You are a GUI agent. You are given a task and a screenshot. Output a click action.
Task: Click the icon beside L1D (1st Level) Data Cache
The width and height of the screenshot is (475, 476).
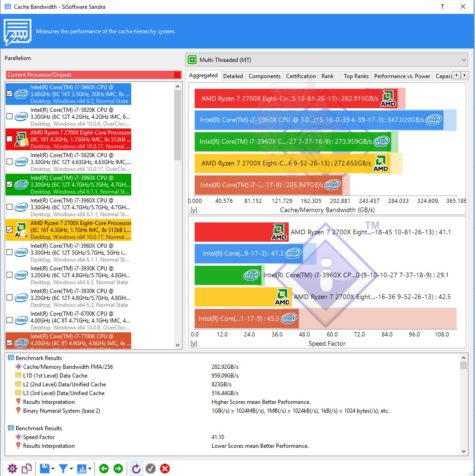[x=18, y=376]
